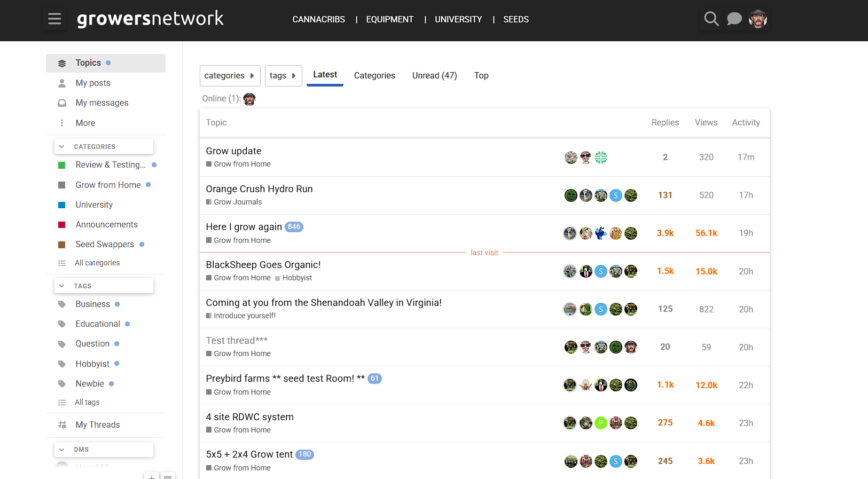Open the hamburger menu
Image resolution: width=868 pixels, height=479 pixels.
coord(54,19)
